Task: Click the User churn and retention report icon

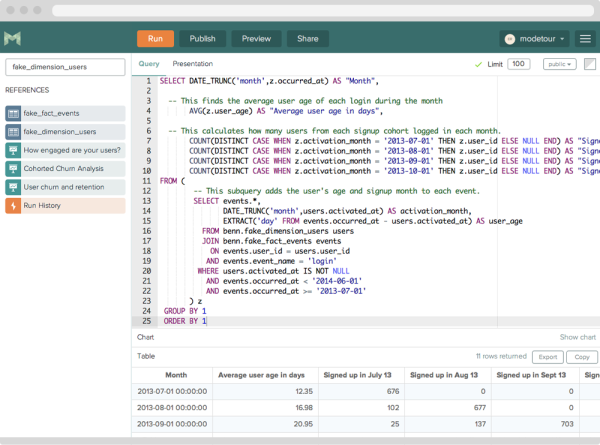Action: (x=13, y=187)
